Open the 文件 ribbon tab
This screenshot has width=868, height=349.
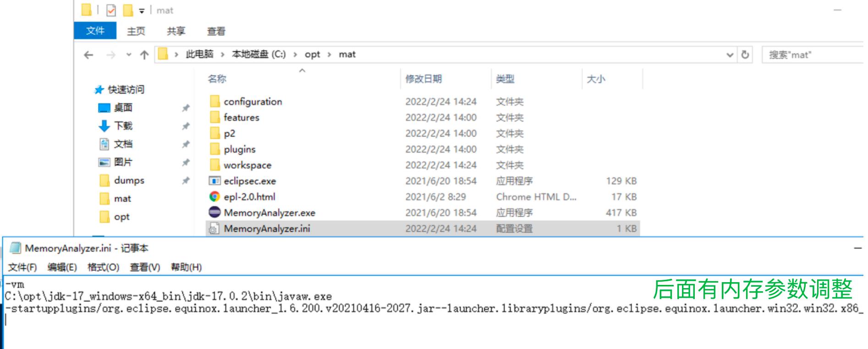[95, 31]
